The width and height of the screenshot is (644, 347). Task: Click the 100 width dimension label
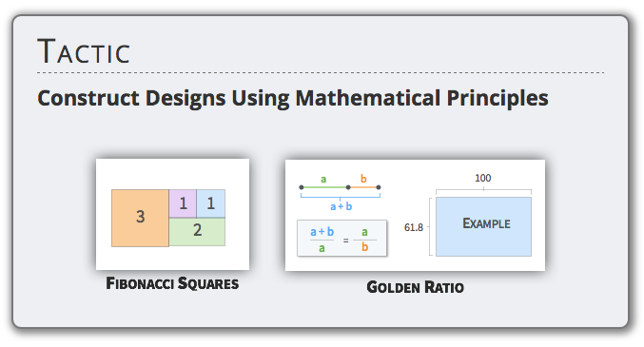coord(483,178)
